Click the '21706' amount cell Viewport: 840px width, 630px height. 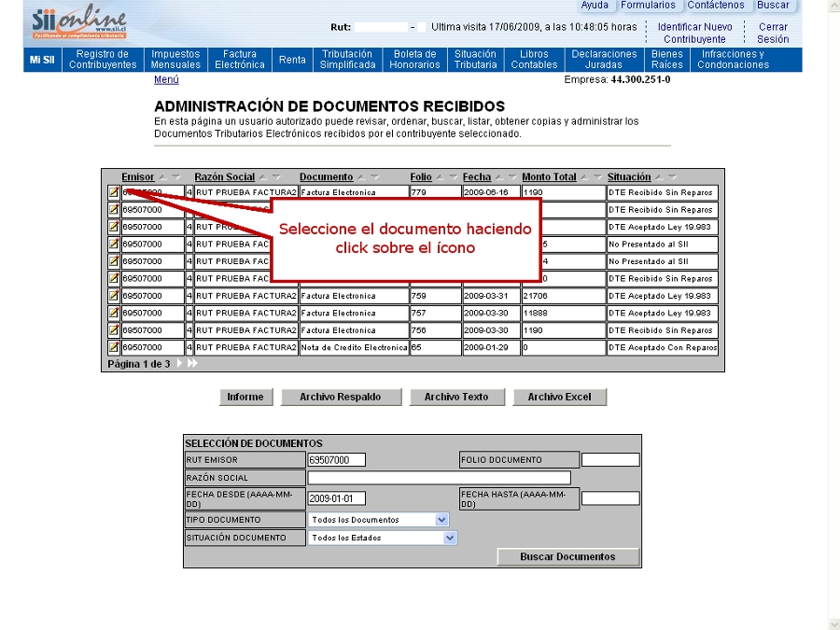(x=564, y=296)
